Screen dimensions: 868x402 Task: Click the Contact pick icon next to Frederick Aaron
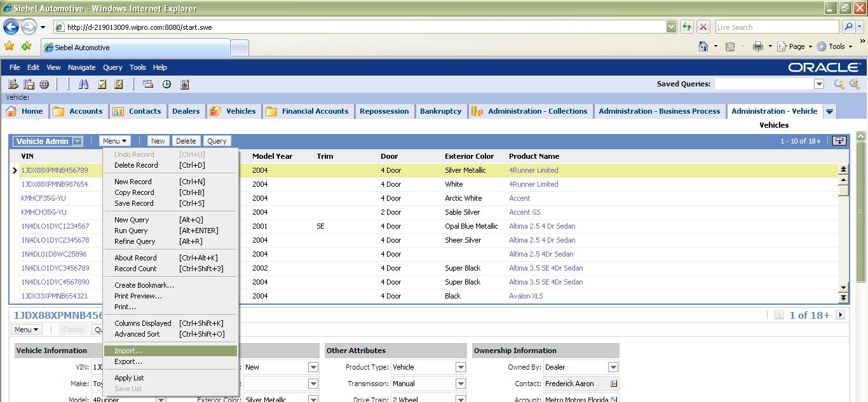click(x=614, y=384)
